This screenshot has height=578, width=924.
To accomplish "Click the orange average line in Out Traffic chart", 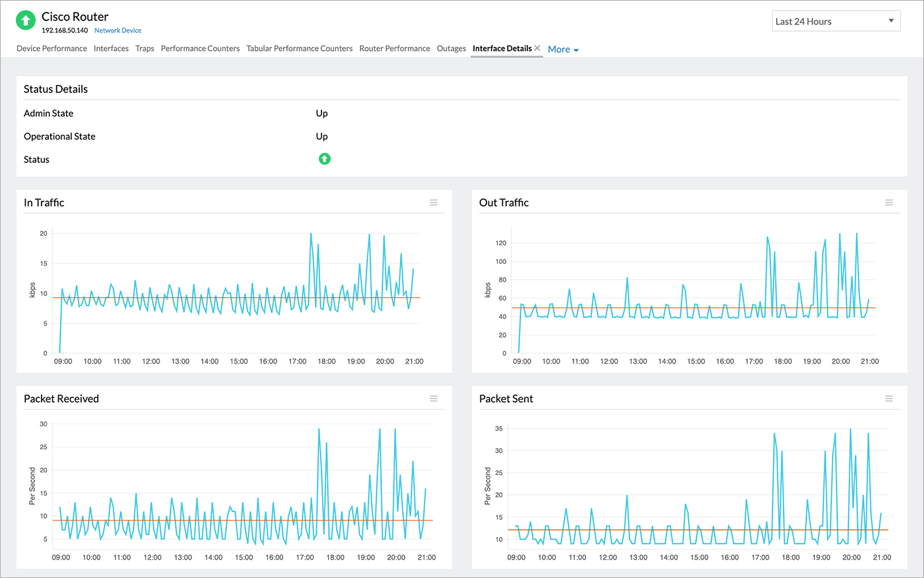I will (660, 308).
